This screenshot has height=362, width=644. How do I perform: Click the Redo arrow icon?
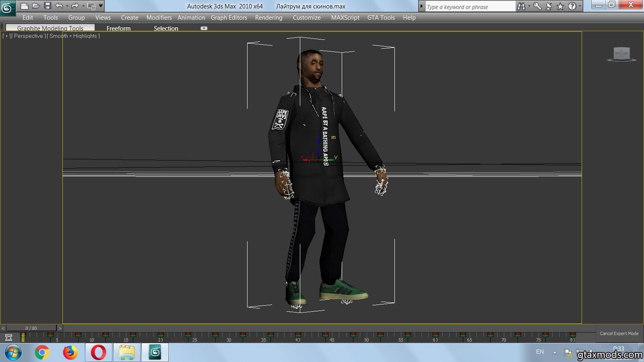[74, 6]
